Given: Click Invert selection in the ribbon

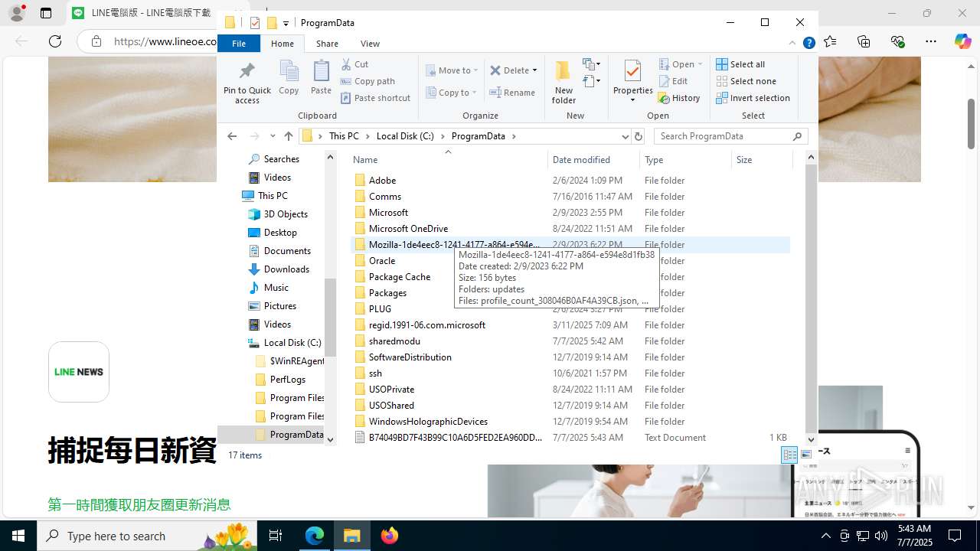Looking at the screenshot, I should coord(753,98).
